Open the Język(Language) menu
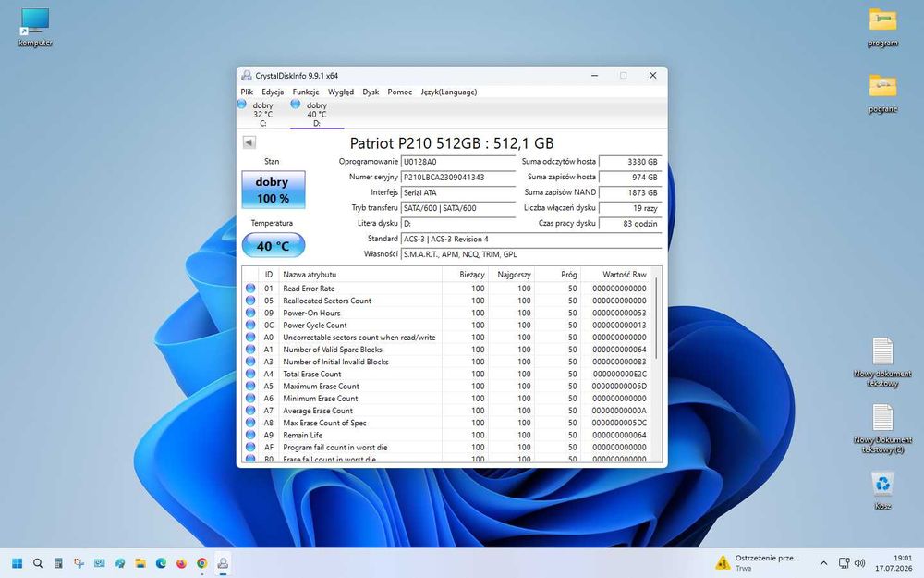 point(449,92)
